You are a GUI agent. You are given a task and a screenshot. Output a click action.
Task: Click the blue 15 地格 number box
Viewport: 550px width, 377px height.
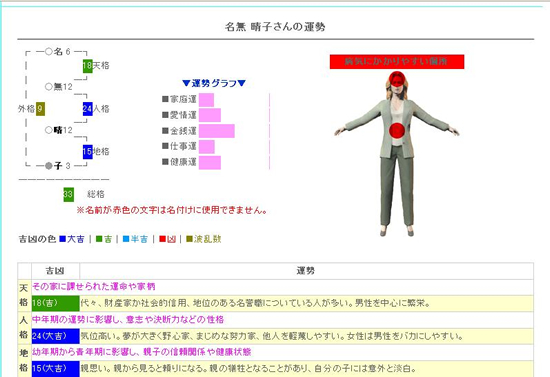(x=87, y=152)
